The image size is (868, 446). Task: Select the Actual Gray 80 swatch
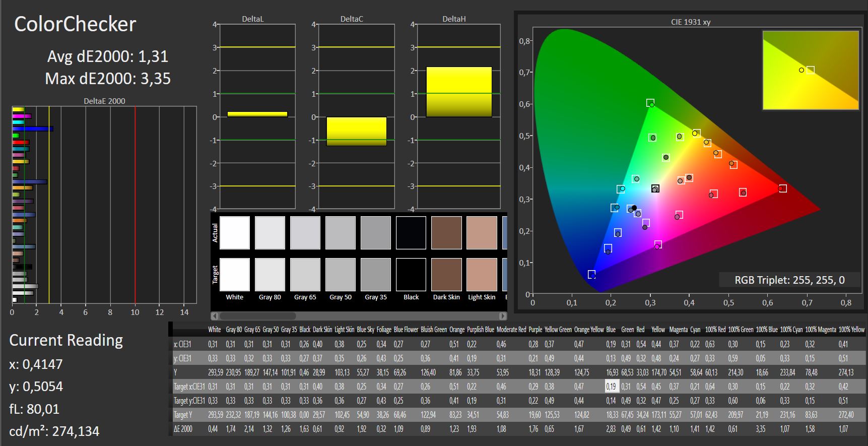point(270,233)
